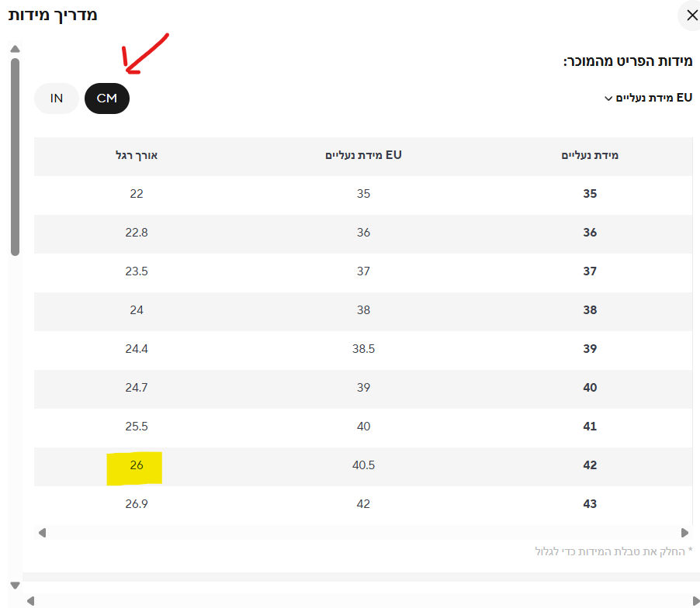Click the page bottom scrollbar left arrow
This screenshot has width=700, height=615.
click(x=31, y=600)
